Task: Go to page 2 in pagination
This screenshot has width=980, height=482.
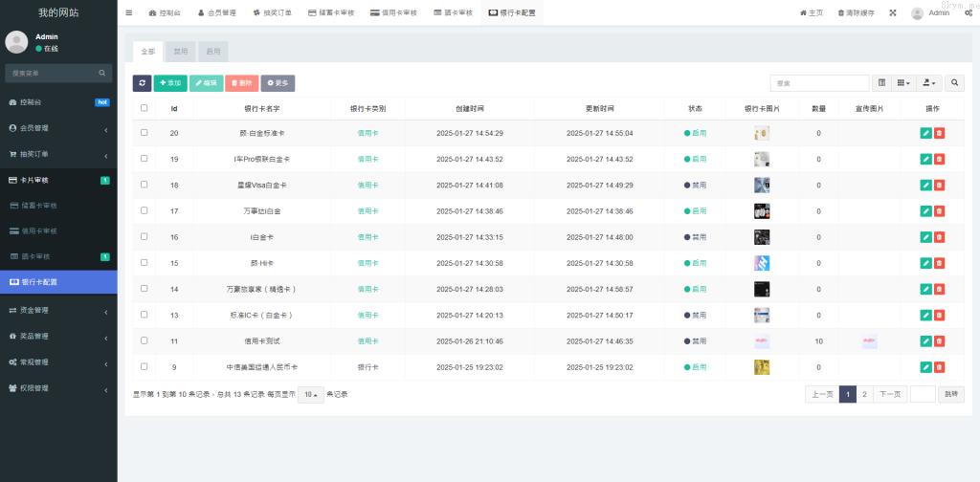Action: click(864, 394)
